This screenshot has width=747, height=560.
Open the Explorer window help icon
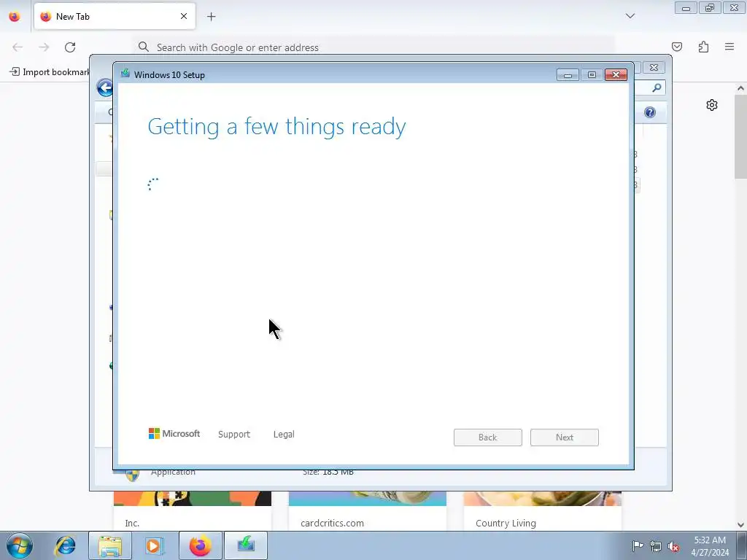tap(650, 112)
